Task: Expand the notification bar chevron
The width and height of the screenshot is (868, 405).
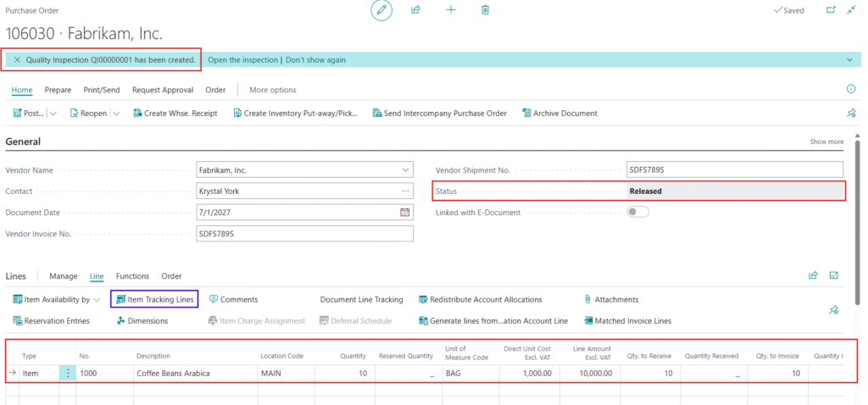Action: click(849, 60)
